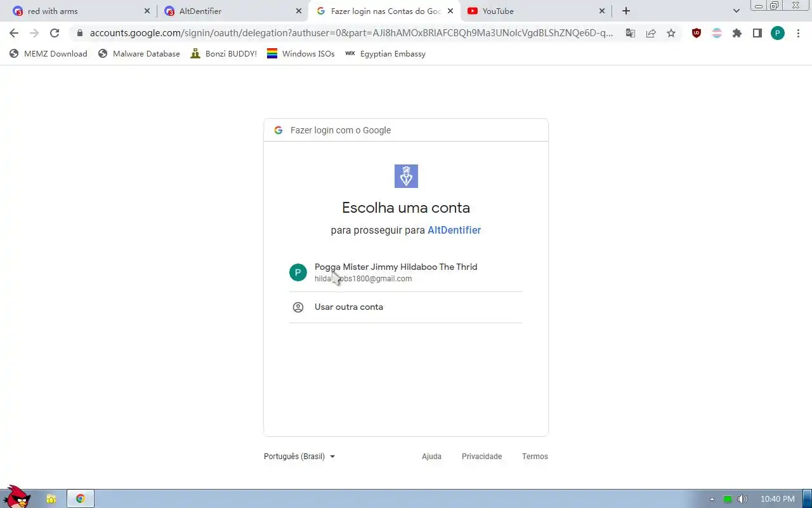Image resolution: width=812 pixels, height=508 pixels.
Task: Reload the Google sign-in page
Action: (x=55, y=33)
